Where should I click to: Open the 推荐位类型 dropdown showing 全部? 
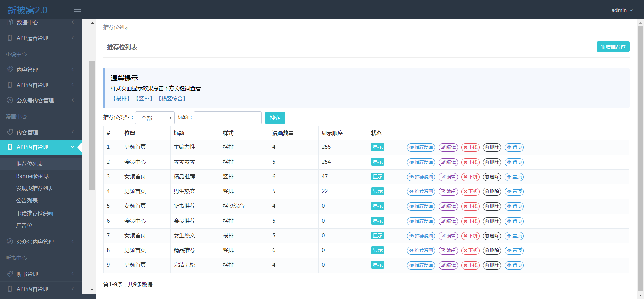coord(155,118)
